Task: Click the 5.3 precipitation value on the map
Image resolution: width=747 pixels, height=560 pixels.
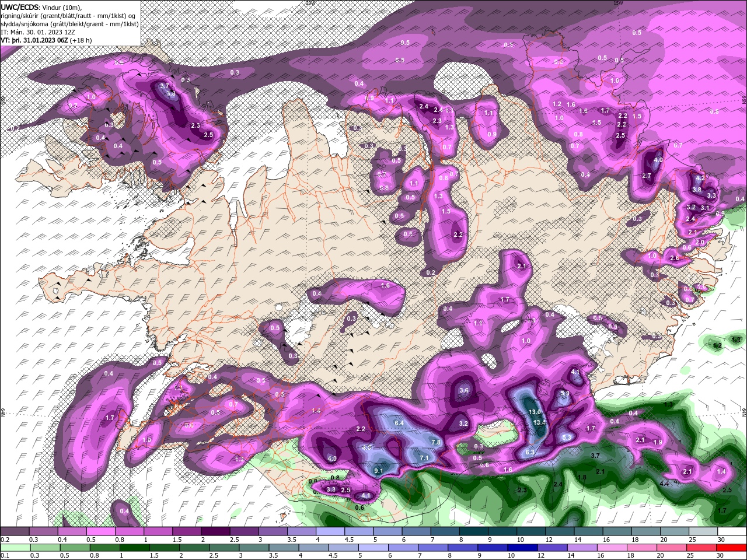Action: click(x=566, y=437)
